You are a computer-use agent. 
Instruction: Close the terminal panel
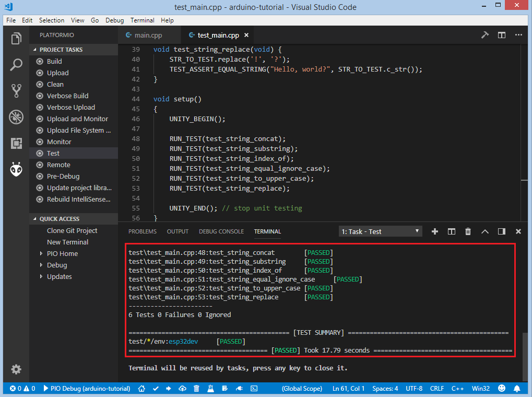coord(518,231)
